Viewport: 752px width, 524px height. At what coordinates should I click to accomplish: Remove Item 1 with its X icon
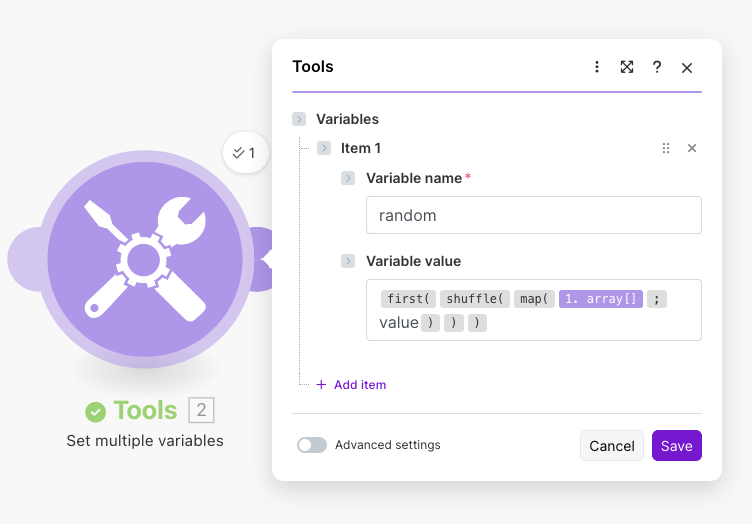(x=692, y=148)
